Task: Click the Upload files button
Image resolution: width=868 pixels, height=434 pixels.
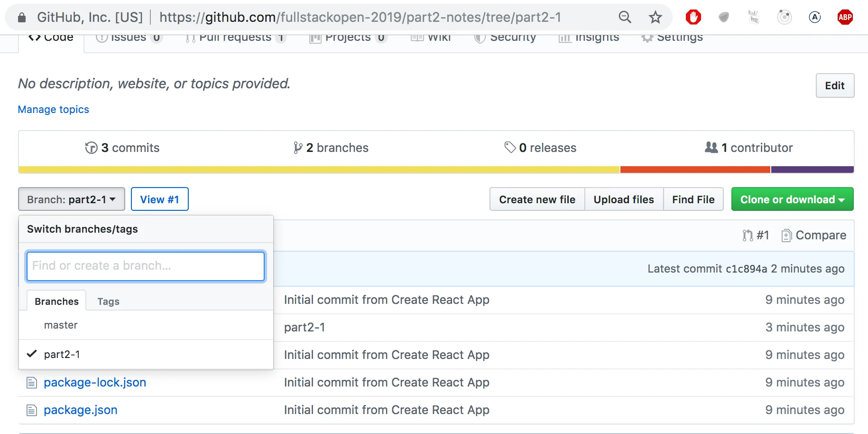Action: click(624, 199)
